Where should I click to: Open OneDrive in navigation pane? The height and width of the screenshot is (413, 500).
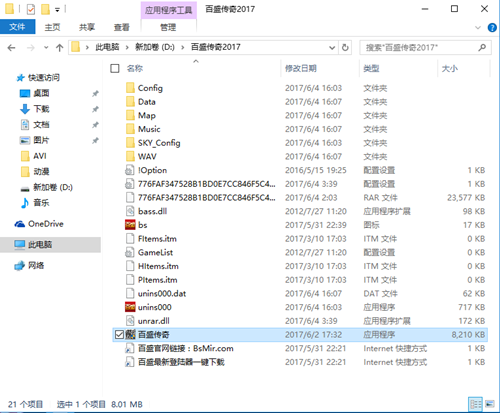coord(46,224)
